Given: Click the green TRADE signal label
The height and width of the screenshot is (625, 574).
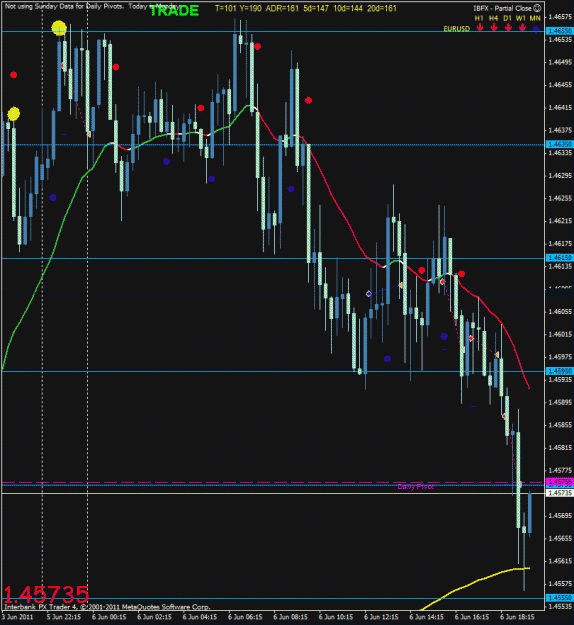Looking at the screenshot, I should [x=174, y=11].
